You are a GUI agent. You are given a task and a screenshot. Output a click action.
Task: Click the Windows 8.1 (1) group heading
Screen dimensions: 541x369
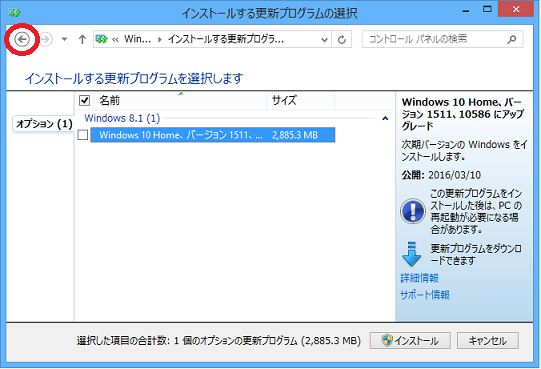122,118
